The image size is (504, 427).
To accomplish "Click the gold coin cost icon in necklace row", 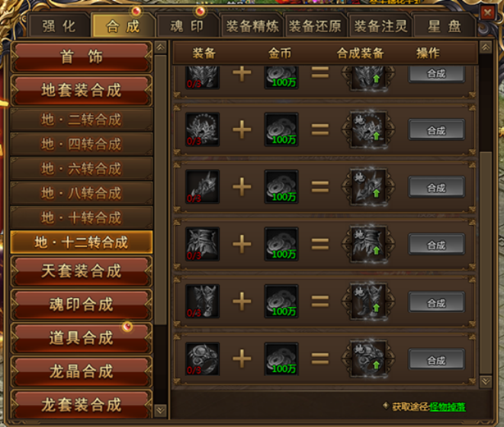I will click(x=281, y=130).
